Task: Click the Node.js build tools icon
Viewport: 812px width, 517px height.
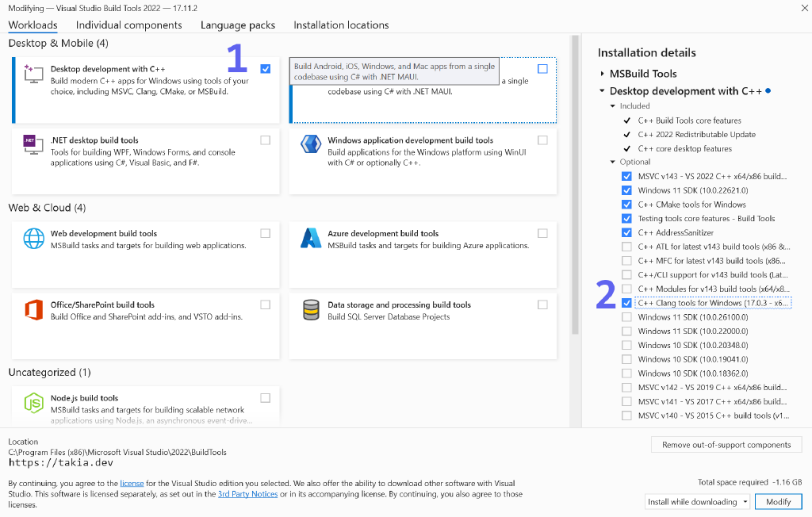Action: [x=33, y=403]
